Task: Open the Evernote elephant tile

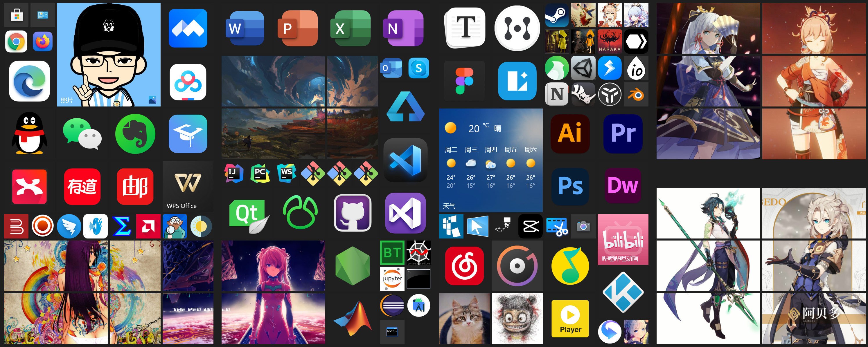Action: [135, 134]
